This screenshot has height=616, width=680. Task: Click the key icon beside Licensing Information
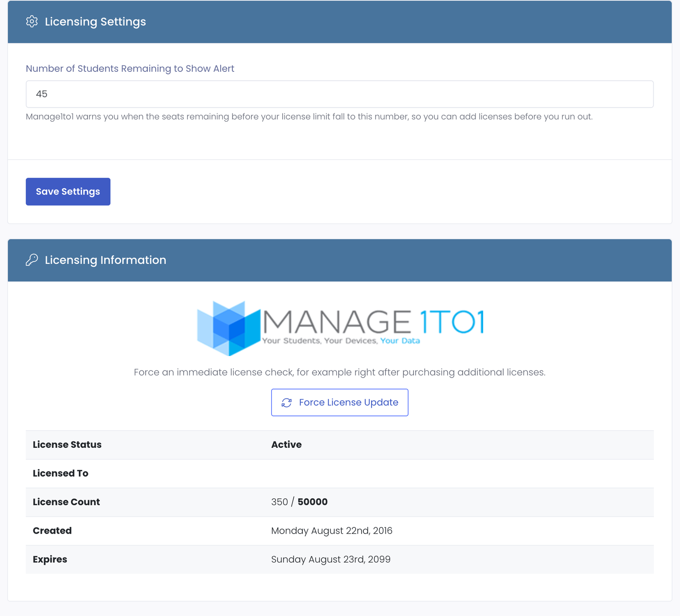(32, 260)
